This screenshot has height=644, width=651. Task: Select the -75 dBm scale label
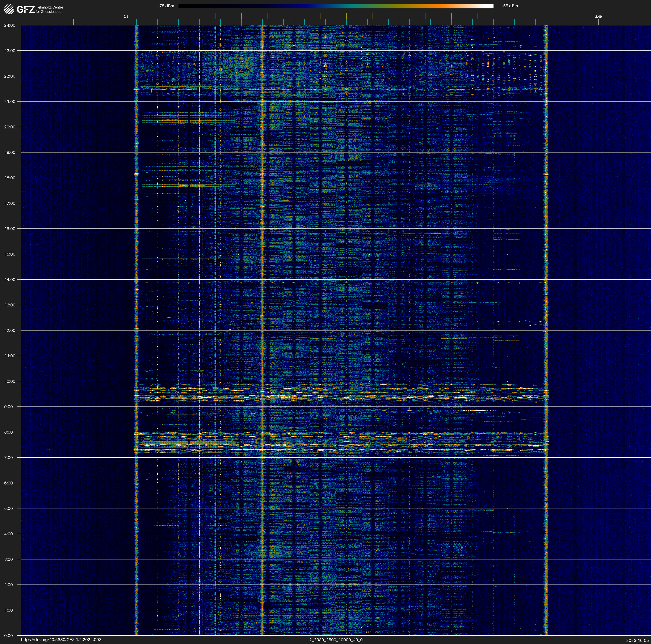click(x=166, y=6)
